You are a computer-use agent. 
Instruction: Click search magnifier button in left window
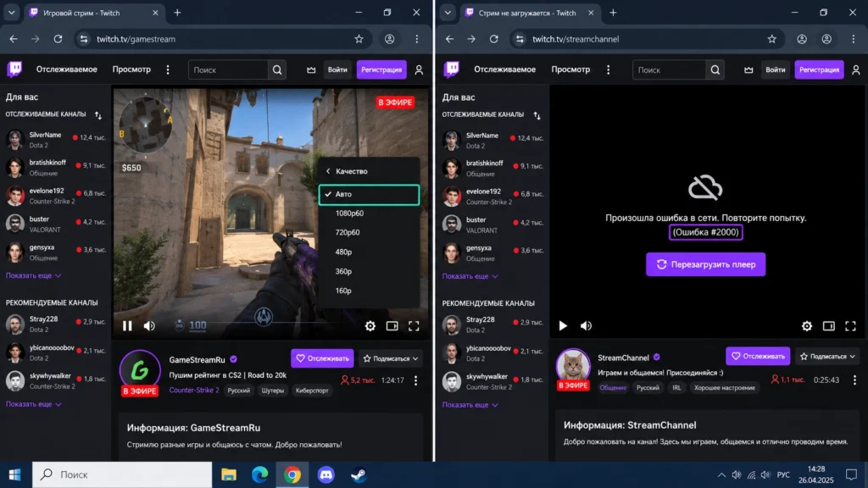[277, 70]
